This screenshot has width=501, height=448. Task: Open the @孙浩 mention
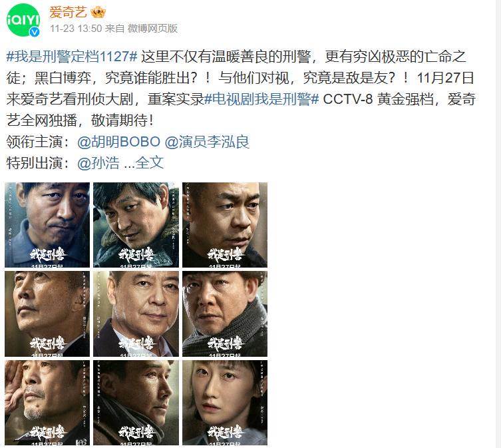(98, 163)
